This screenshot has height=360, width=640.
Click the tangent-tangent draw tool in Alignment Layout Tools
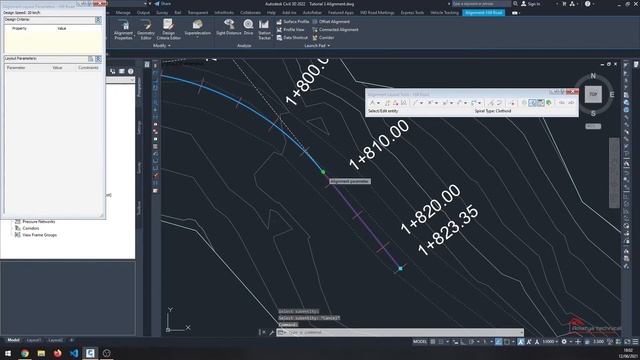tap(372, 103)
